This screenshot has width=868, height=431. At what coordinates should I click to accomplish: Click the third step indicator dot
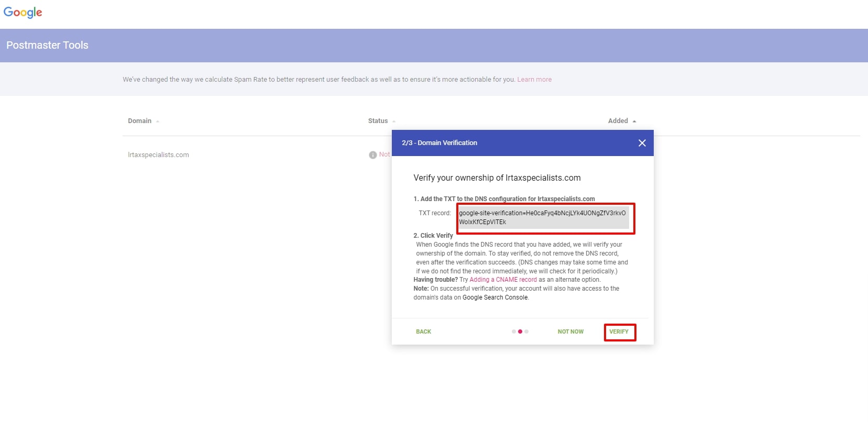526,331
